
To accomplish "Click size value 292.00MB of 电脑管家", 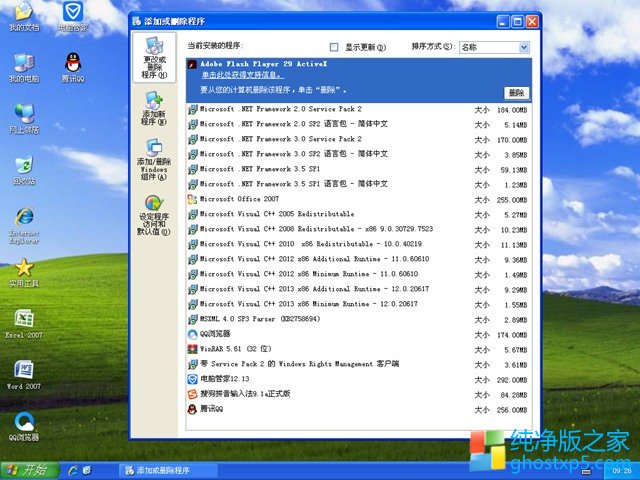I will (512, 380).
